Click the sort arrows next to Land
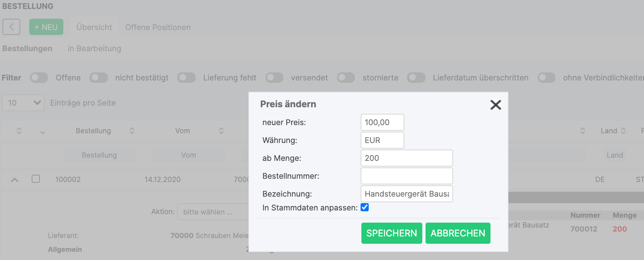This screenshot has height=260, width=644. point(623,131)
